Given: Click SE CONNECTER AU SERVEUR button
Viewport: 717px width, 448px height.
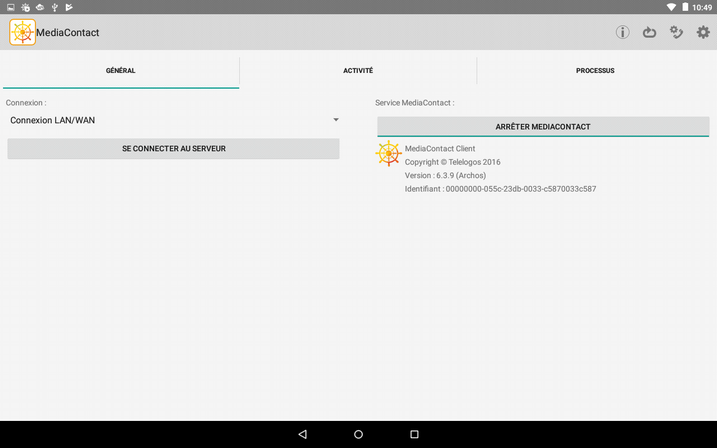Looking at the screenshot, I should click(173, 149).
